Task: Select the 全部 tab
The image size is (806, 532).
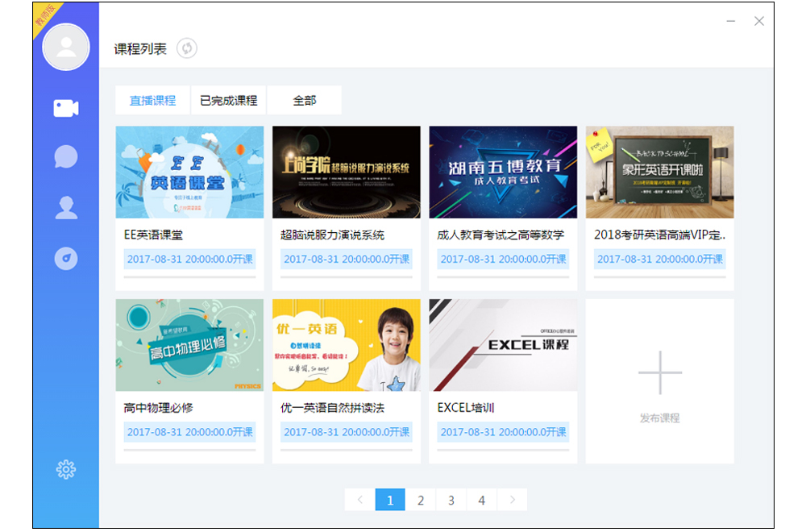Action: pos(305,101)
